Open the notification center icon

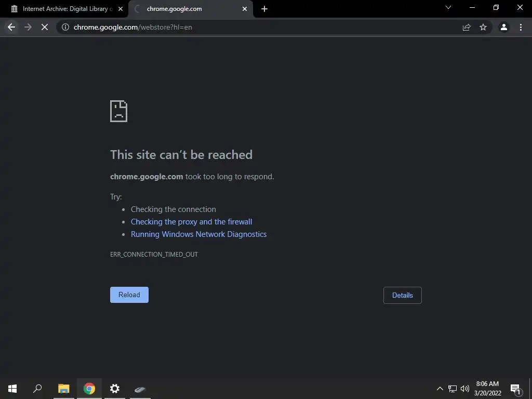[515, 389]
